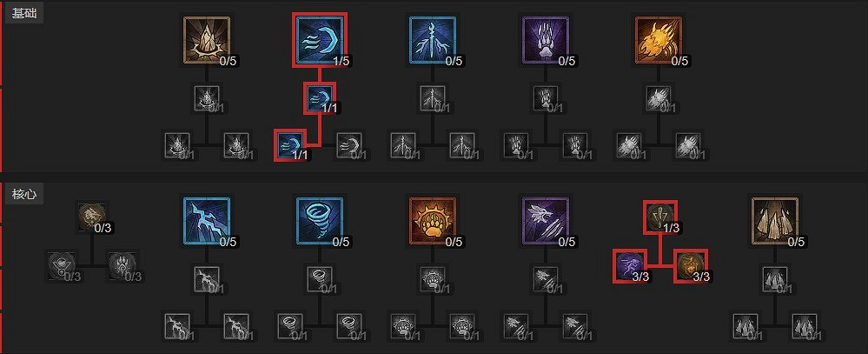Viewport: 868px width, 354px height.
Task: Open the 核心 section label
Action: coord(23,194)
